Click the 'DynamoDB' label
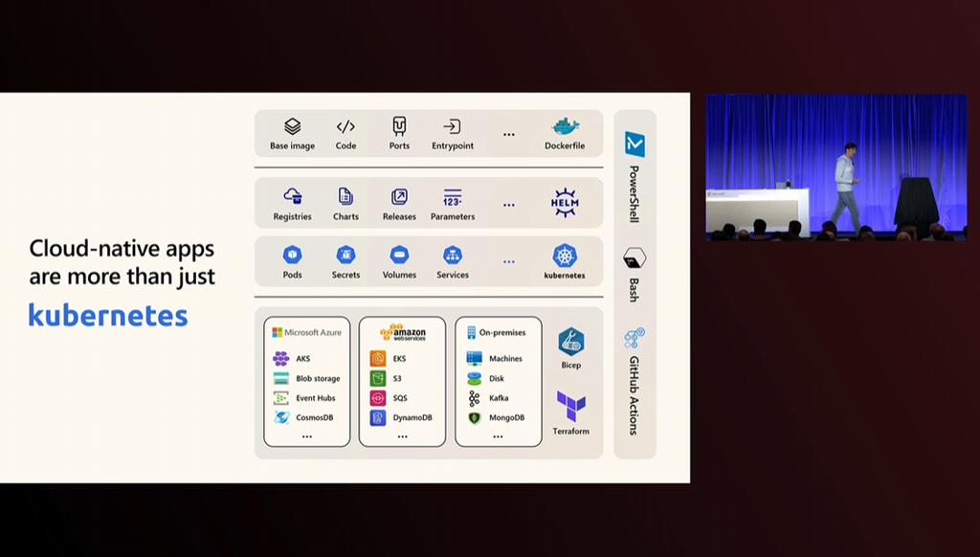The width and height of the screenshot is (980, 557). coord(412,417)
